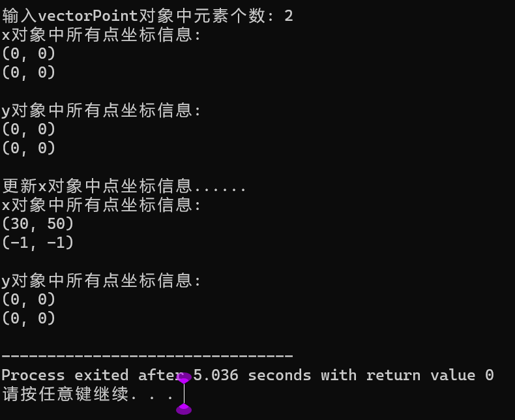Click the lower purple cursor handle

pyautogui.click(x=184, y=409)
